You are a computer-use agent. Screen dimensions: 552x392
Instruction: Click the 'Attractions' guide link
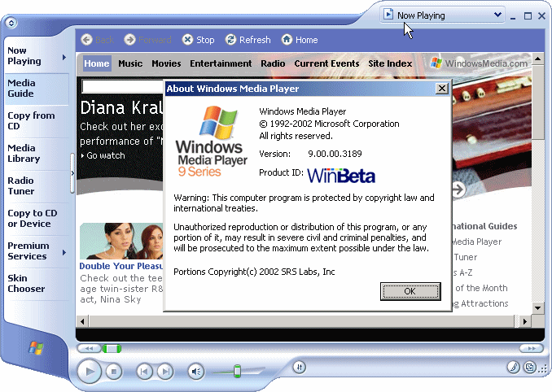pos(484,303)
